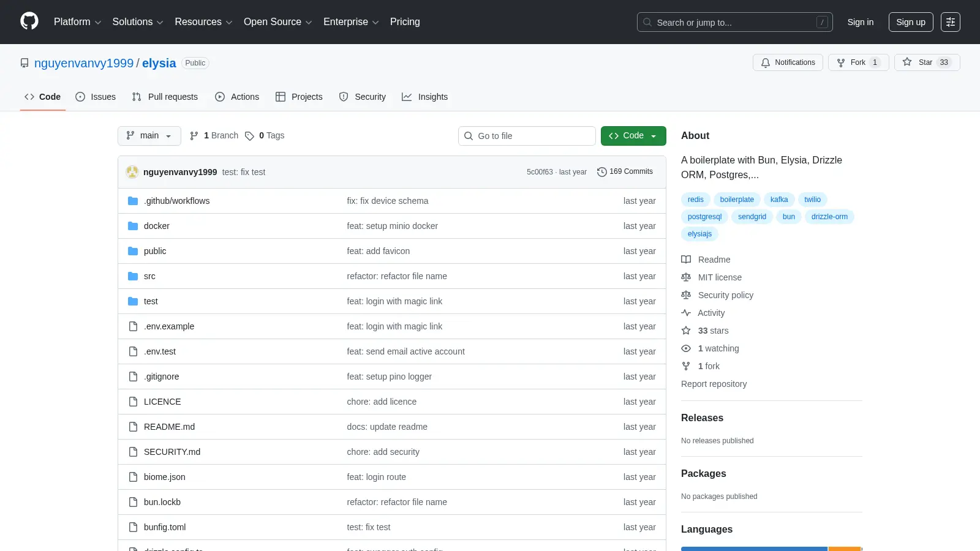Click the blue language bar segment

[x=754, y=549]
